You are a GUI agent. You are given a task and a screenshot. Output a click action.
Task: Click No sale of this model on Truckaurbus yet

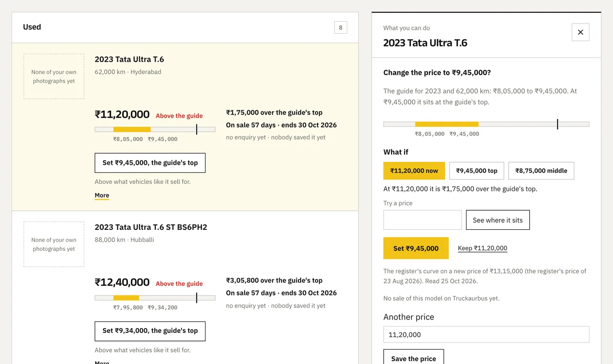pos(442,298)
